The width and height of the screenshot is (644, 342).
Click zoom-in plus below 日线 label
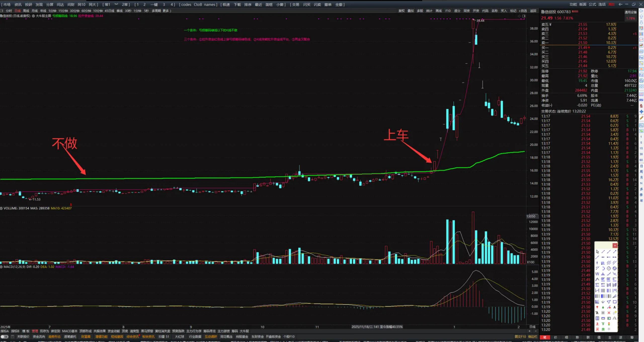pos(530,331)
